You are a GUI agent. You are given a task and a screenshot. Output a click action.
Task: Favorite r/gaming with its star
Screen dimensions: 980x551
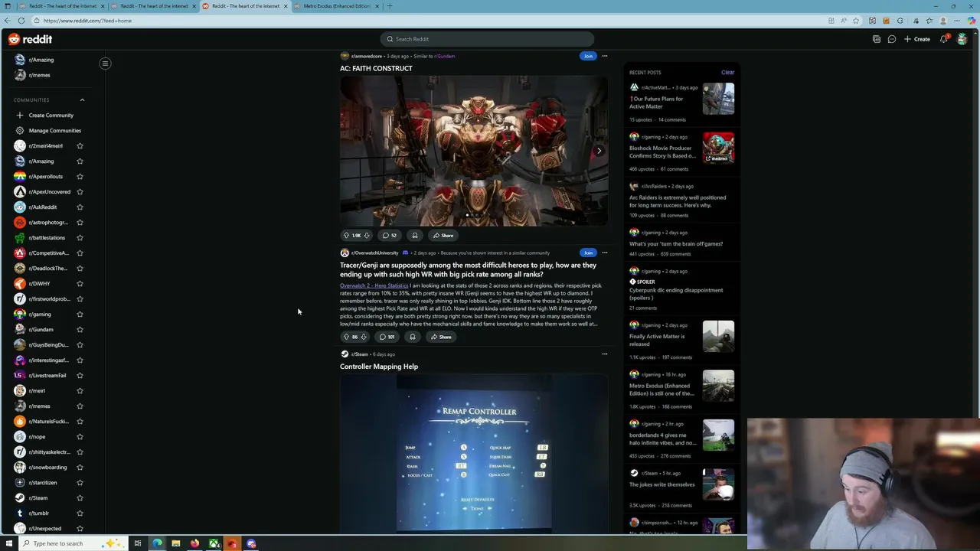pos(80,315)
